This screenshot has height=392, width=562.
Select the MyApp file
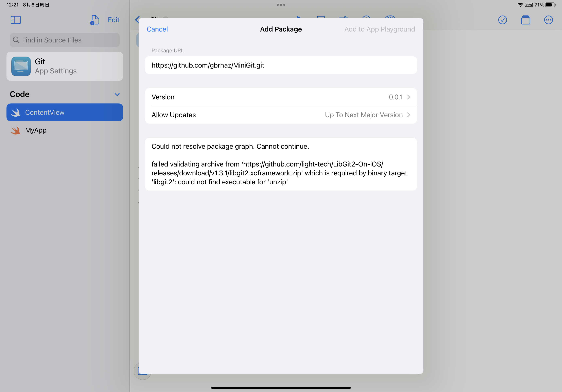pos(36,130)
